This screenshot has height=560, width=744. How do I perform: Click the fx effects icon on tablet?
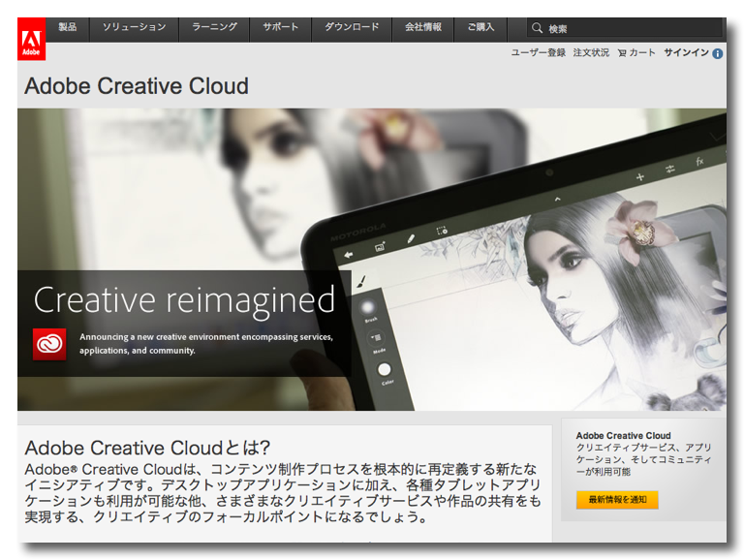tap(699, 162)
